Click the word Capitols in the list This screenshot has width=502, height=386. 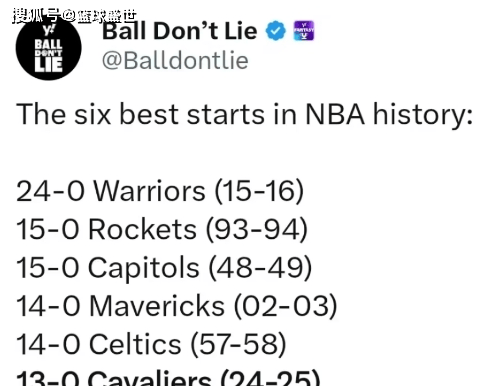click(144, 269)
